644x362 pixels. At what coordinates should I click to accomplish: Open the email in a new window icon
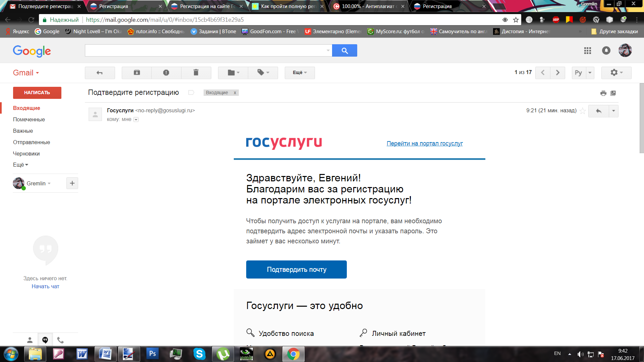pyautogui.click(x=613, y=93)
